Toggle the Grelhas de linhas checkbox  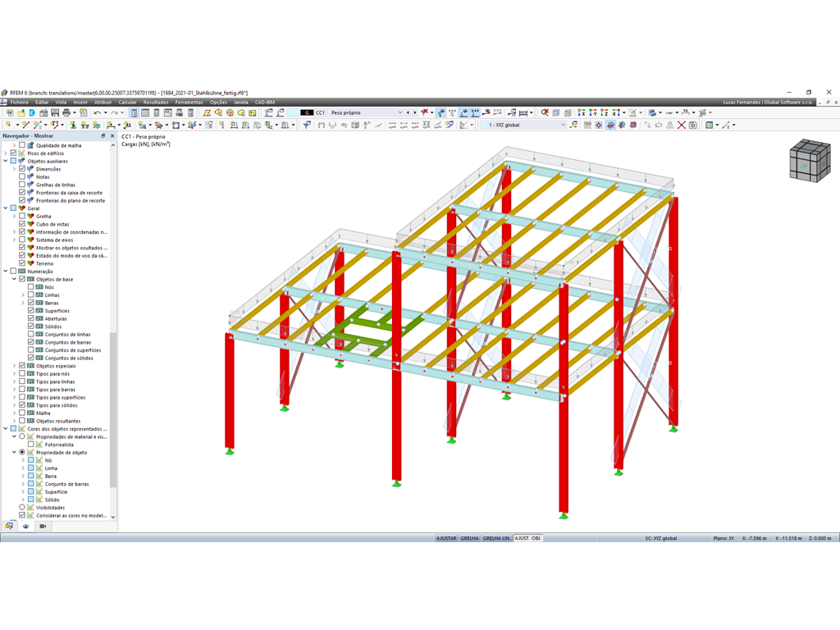[22, 185]
